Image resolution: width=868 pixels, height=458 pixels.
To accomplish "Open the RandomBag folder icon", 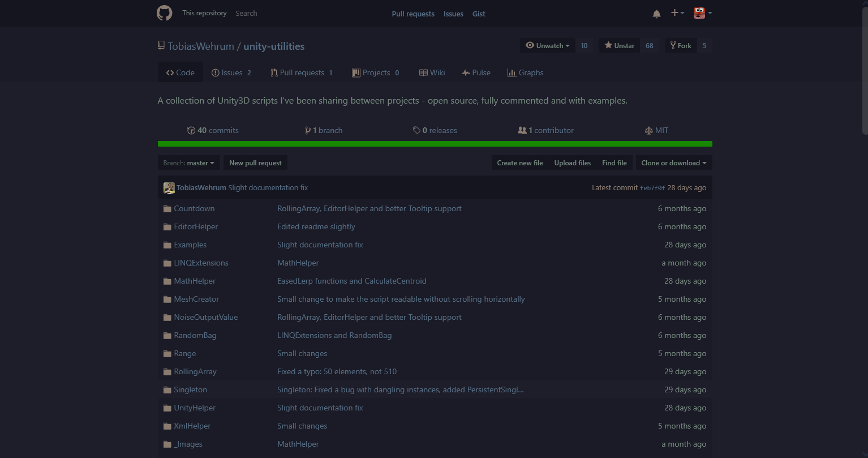I will 167,336.
